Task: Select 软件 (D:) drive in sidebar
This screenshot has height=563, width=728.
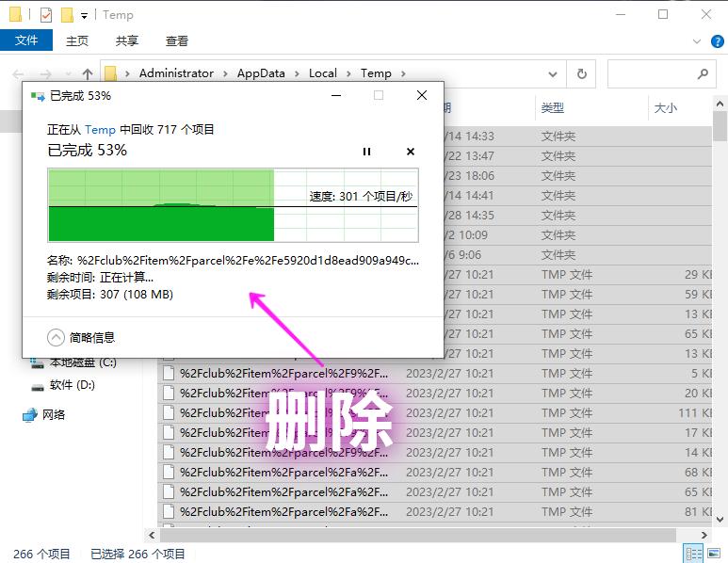Action: 72,385
